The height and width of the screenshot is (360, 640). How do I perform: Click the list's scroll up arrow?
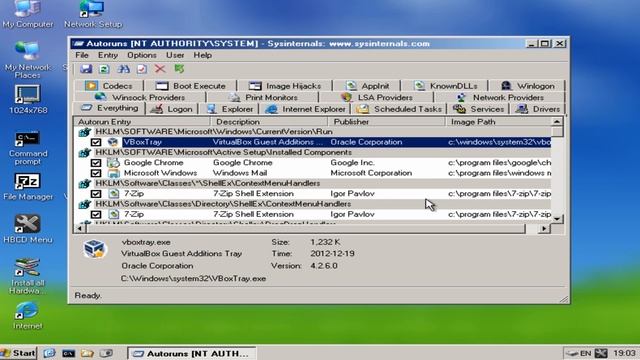pyautogui.click(x=557, y=122)
